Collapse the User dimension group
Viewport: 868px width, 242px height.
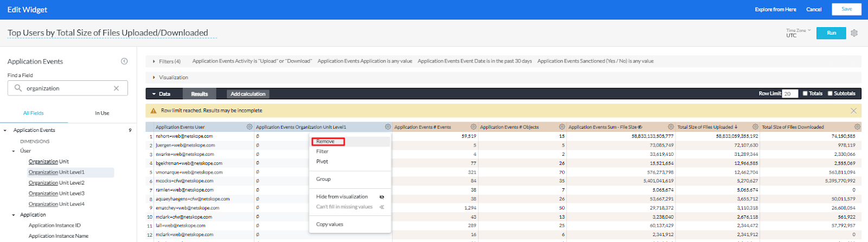(x=14, y=151)
